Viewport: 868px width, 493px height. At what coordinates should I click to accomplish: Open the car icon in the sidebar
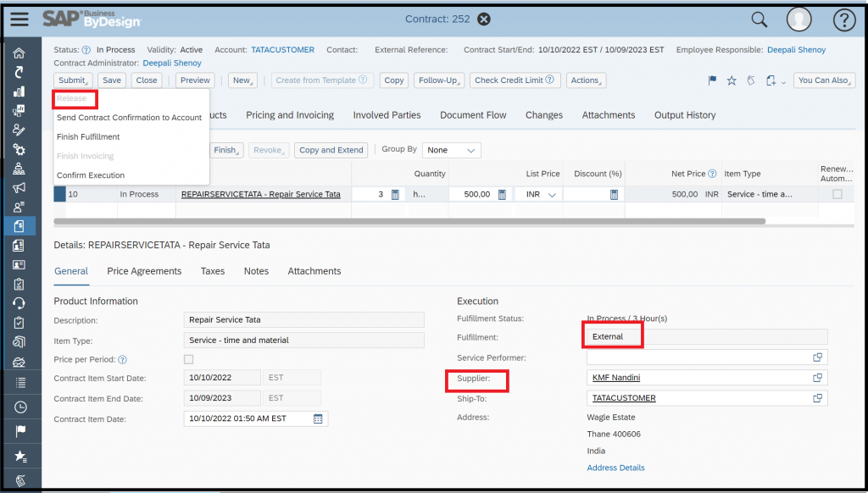pos(19,362)
